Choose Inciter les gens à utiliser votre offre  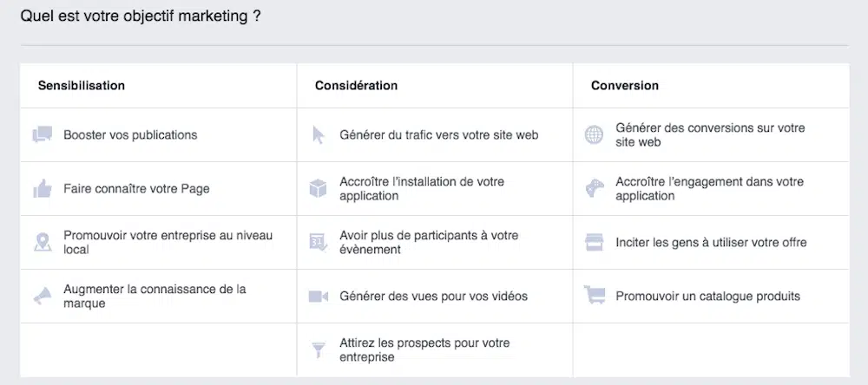pyautogui.click(x=711, y=243)
